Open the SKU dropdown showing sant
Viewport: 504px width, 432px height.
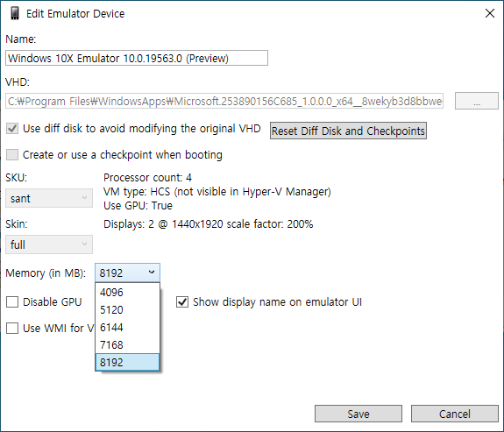click(x=49, y=198)
